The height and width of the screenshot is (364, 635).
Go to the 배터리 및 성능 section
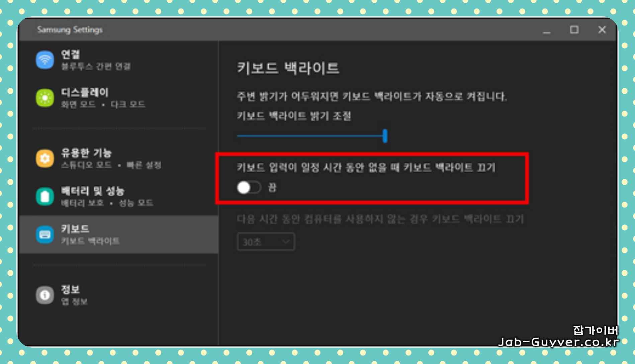coord(94,191)
